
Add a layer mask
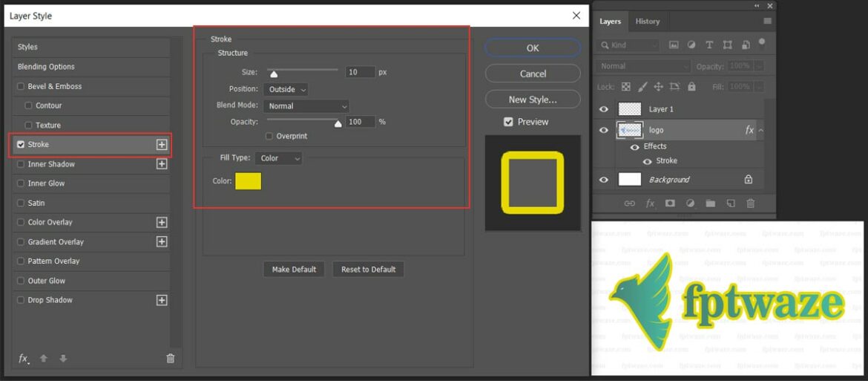[670, 203]
